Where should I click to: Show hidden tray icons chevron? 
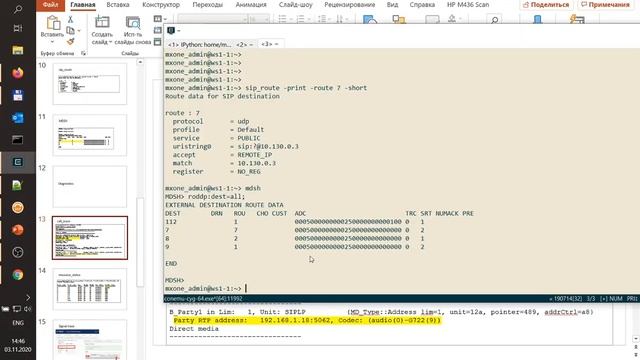tap(28, 298)
